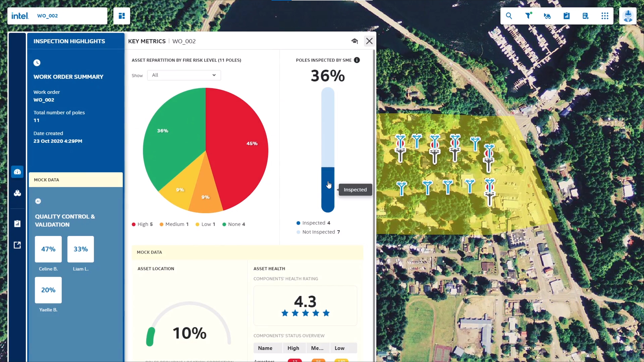Open the Show All dropdown
The height and width of the screenshot is (362, 644).
click(184, 75)
